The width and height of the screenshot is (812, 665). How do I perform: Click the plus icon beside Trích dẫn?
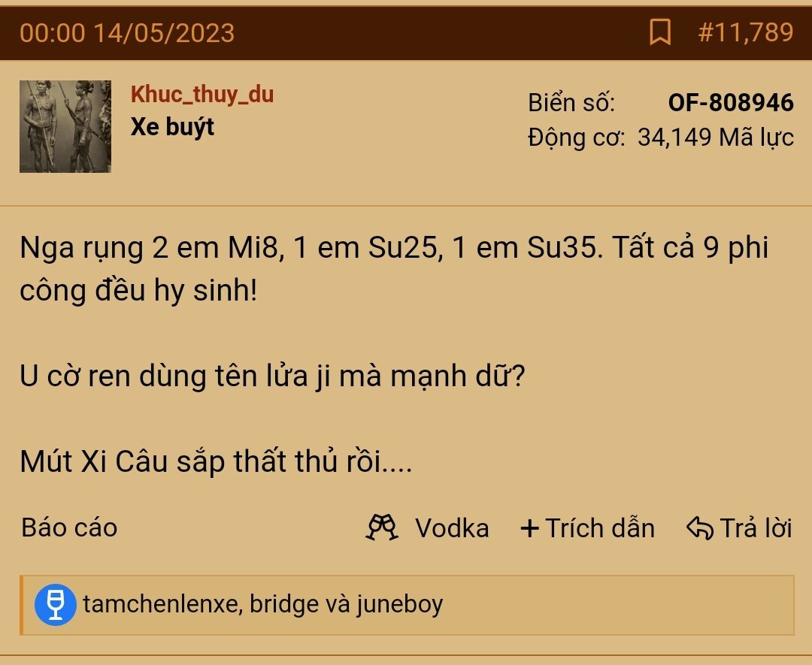coord(529,528)
